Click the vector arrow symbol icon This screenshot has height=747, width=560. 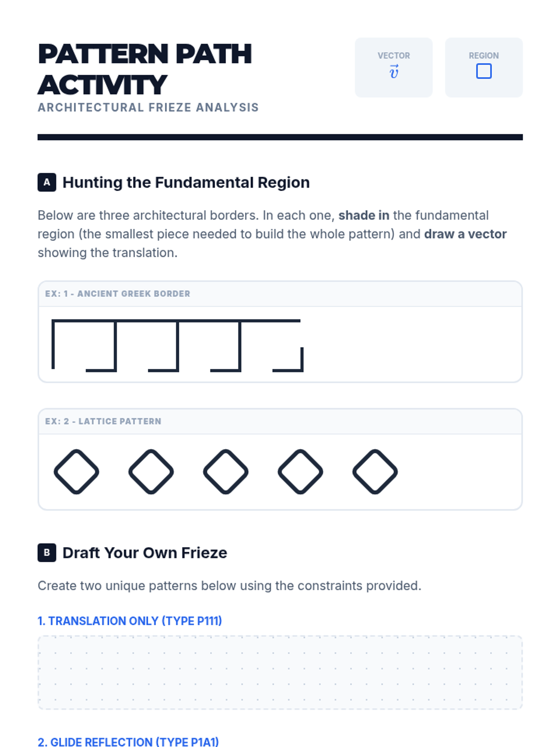pos(394,71)
